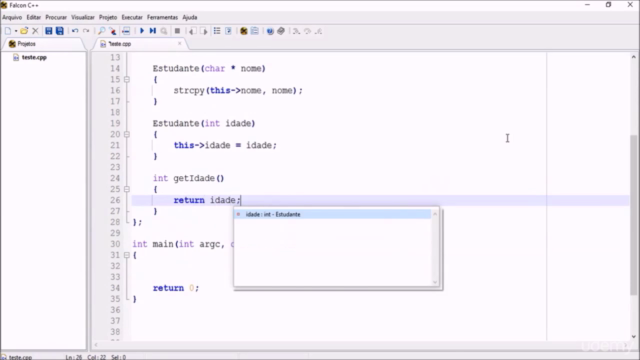Image resolution: width=640 pixels, height=360 pixels.
Task: Click the grayed debug magnifier icon
Action: click(164, 31)
